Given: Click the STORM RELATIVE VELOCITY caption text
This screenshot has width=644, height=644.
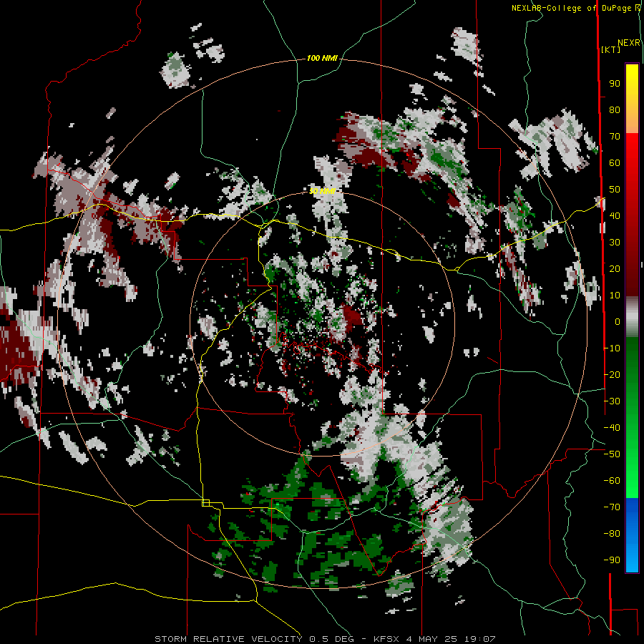Looking at the screenshot, I should pyautogui.click(x=228, y=639).
